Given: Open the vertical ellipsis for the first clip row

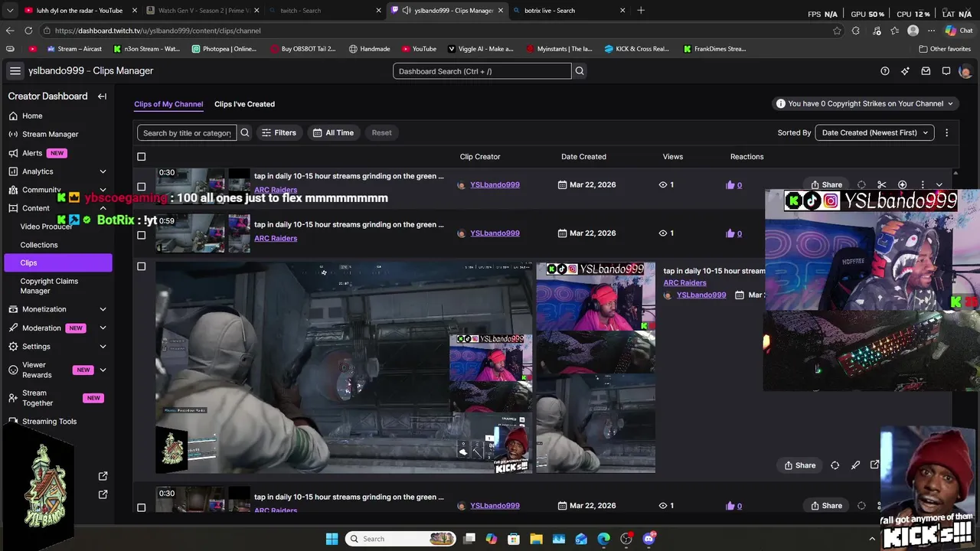Looking at the screenshot, I should coord(923,184).
